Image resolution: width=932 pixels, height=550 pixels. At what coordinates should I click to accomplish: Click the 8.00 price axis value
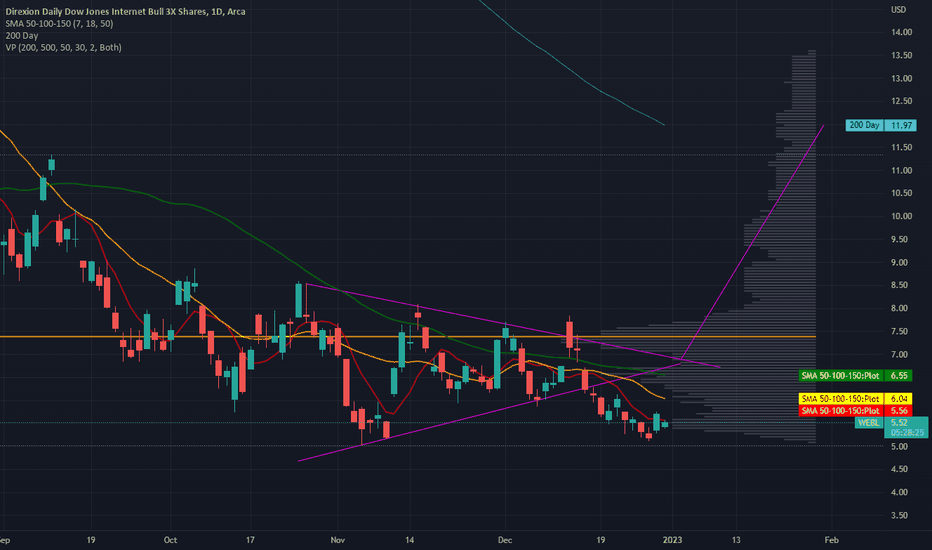pos(899,309)
